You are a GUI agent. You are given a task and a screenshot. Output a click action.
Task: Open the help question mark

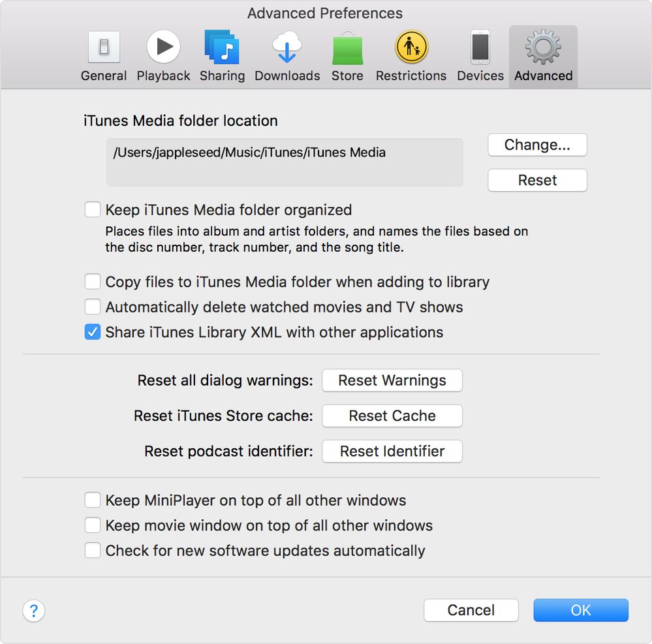(x=33, y=611)
